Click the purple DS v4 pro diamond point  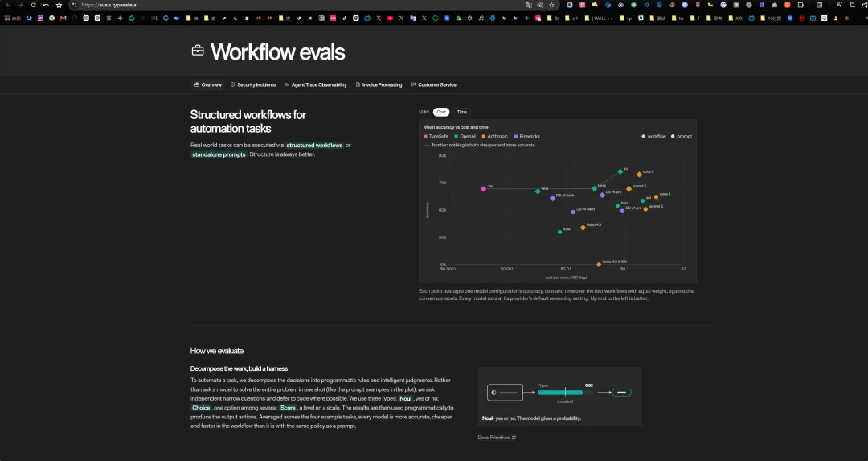tap(602, 195)
